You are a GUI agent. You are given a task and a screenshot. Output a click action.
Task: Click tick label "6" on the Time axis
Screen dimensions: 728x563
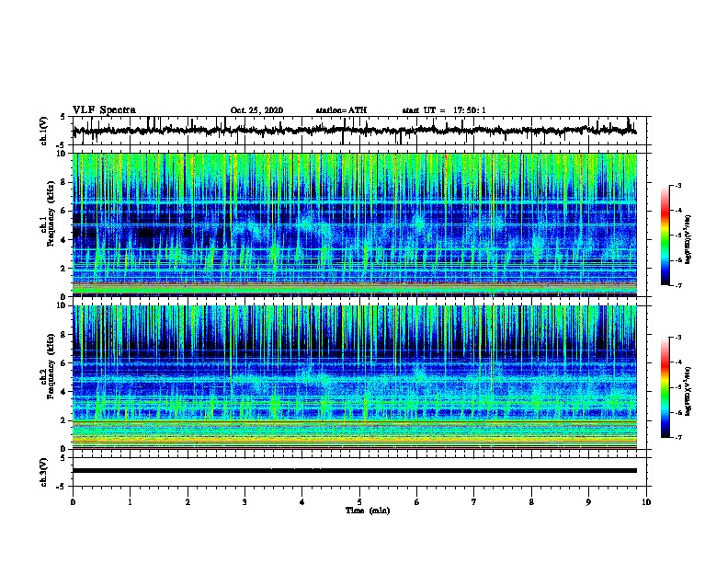tap(417, 502)
